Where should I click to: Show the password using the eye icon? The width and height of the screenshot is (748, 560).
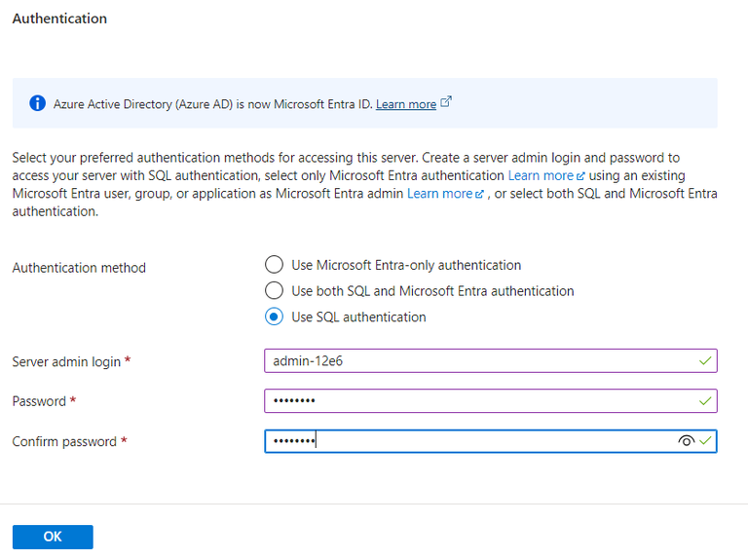[x=686, y=441]
